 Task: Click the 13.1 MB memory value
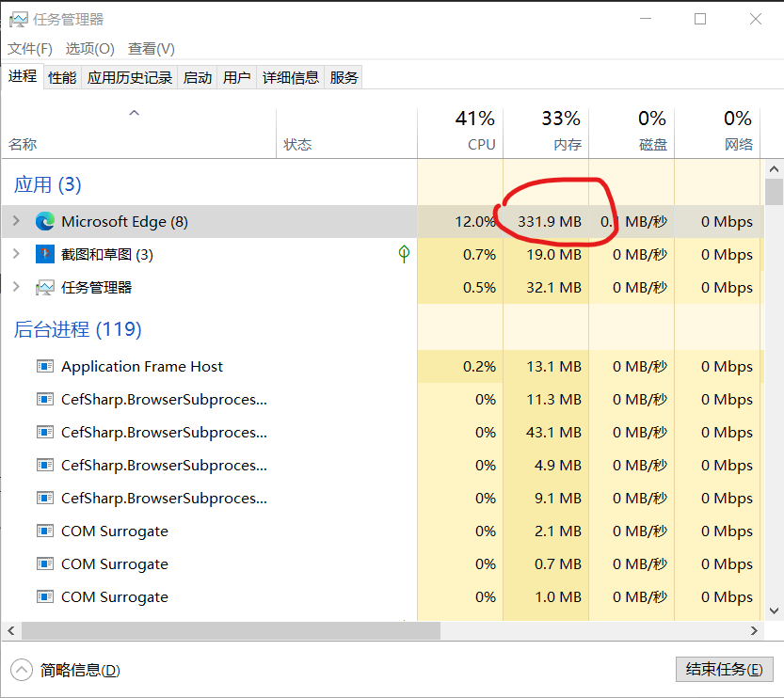553,366
